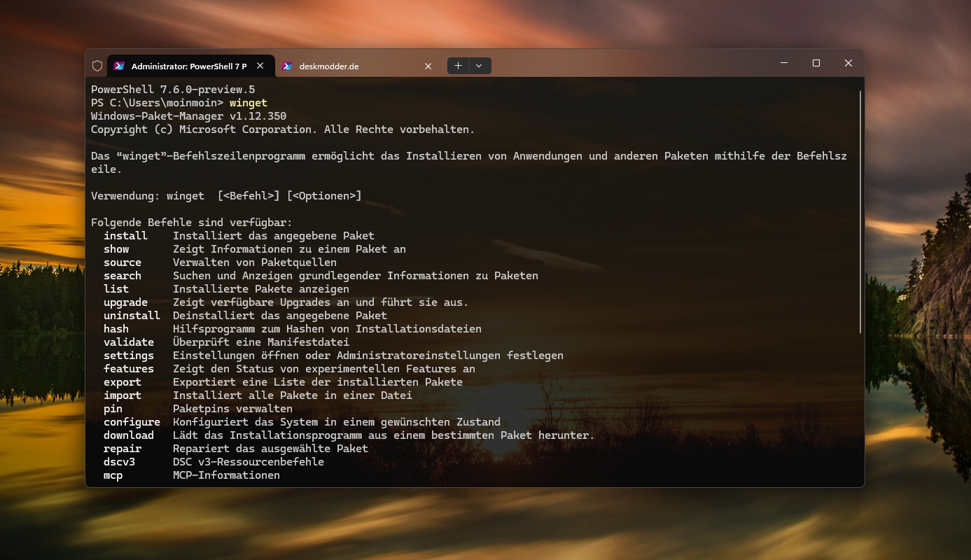Open a new tab with plus button
The image size is (971, 560).
458,66
